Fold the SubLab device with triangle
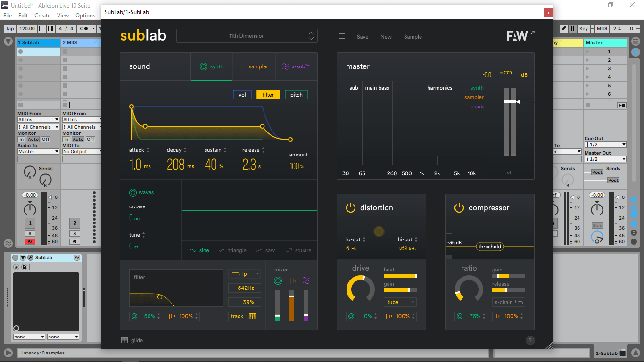This screenshot has height=362, width=644. [23, 258]
